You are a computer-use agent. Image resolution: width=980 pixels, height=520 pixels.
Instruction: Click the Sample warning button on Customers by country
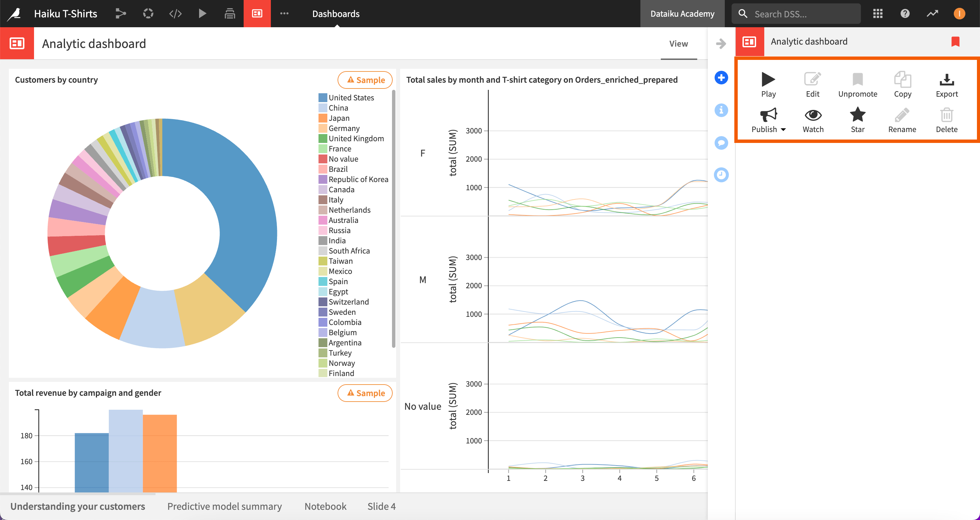(x=364, y=80)
